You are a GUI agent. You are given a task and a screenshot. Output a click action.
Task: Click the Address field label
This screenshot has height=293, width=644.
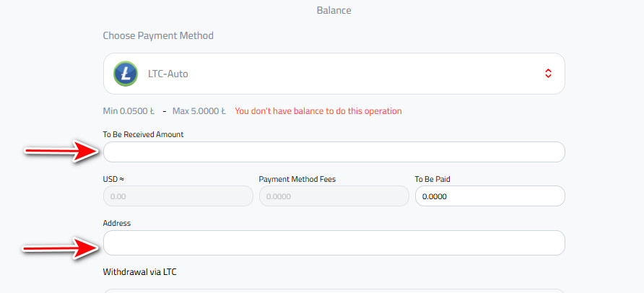coord(117,223)
